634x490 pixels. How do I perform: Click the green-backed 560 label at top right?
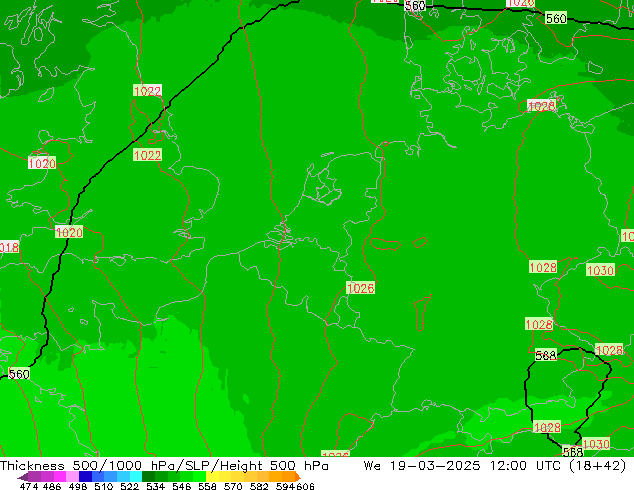pyautogui.click(x=556, y=19)
